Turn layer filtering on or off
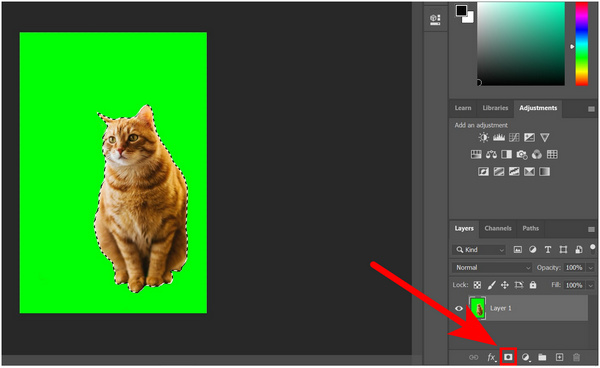This screenshot has width=600, height=368. pos(593,248)
